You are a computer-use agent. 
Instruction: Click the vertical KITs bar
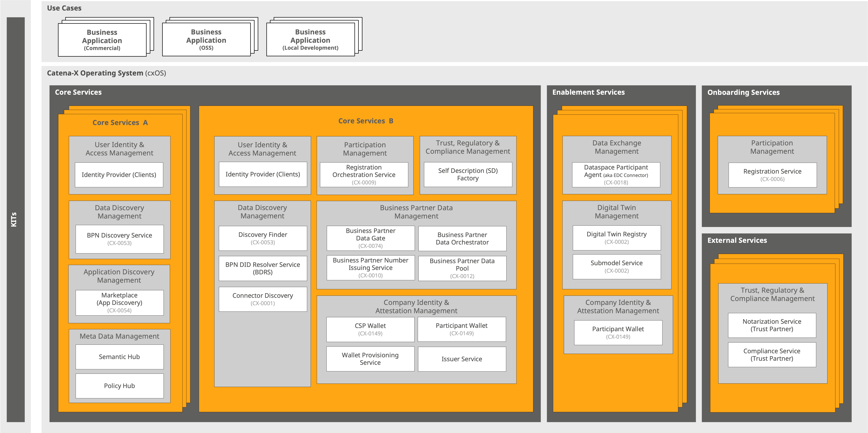(x=15, y=219)
